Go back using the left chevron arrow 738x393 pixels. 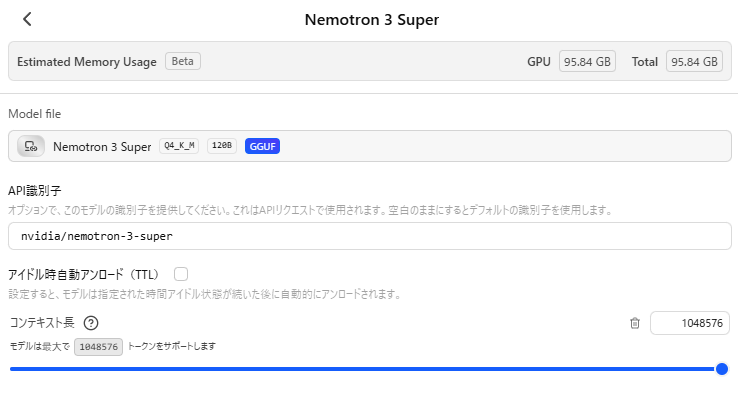point(27,19)
